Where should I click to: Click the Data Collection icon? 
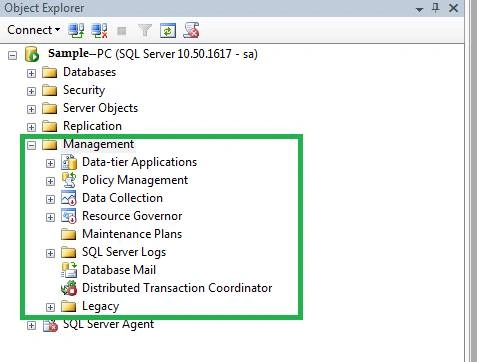(69, 198)
